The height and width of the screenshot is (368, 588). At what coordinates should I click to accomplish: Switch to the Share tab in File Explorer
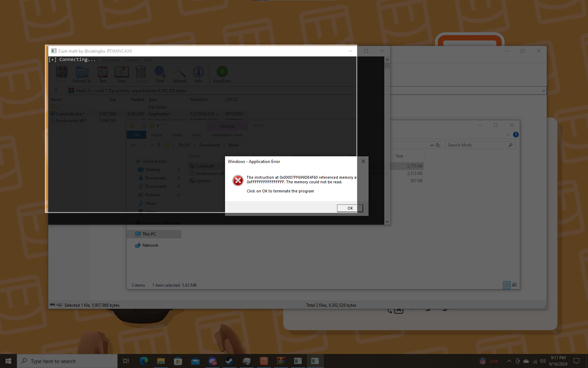point(177,135)
